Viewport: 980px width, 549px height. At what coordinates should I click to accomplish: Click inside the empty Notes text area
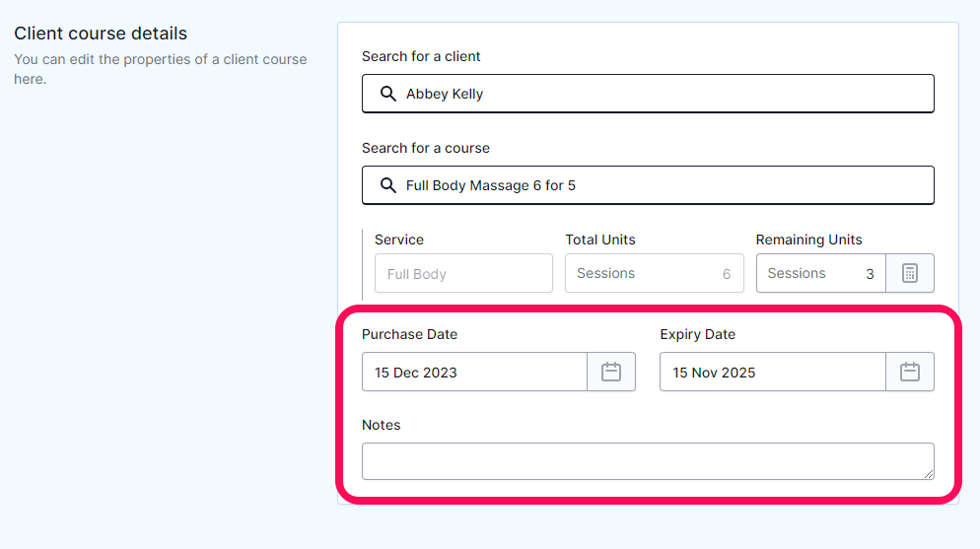(x=648, y=461)
